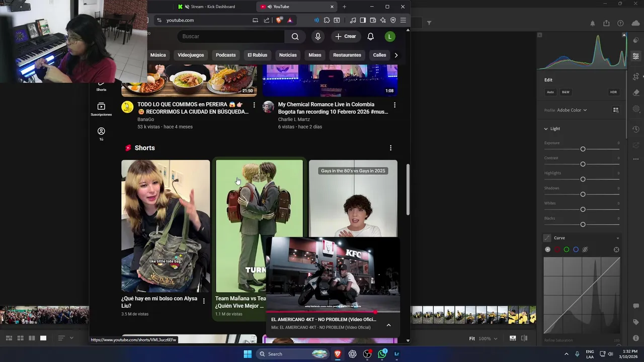Apply Auto edit in Lightroom
Screen dimensions: 644x362
pos(550,92)
